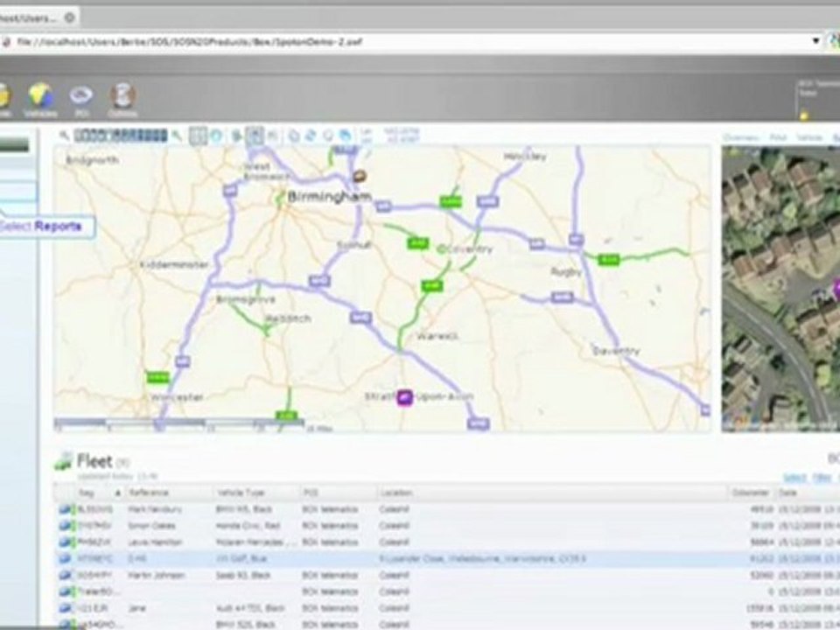Screen dimensions: 840x630
Task: Click the Select Reports button
Action: click(46, 226)
